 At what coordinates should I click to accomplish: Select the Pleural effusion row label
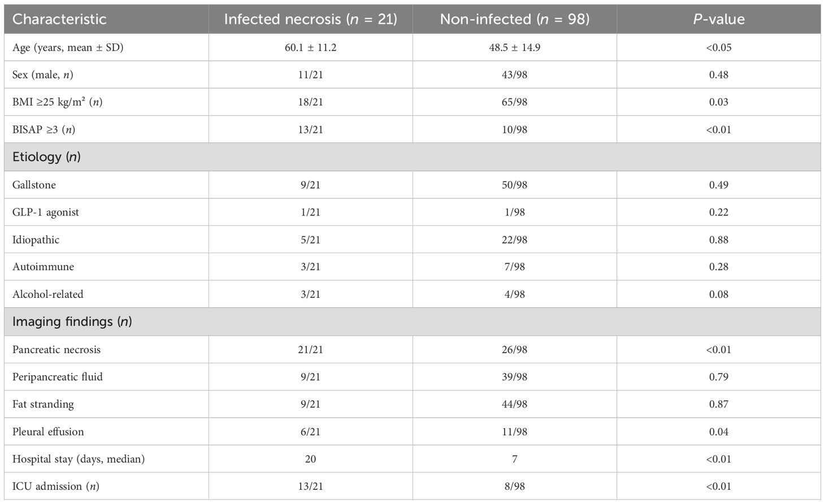(48, 432)
